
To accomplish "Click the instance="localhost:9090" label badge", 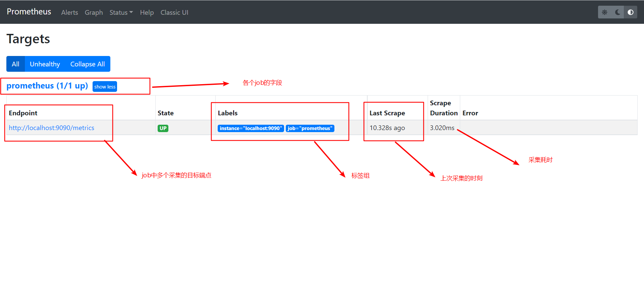I will 251,128.
